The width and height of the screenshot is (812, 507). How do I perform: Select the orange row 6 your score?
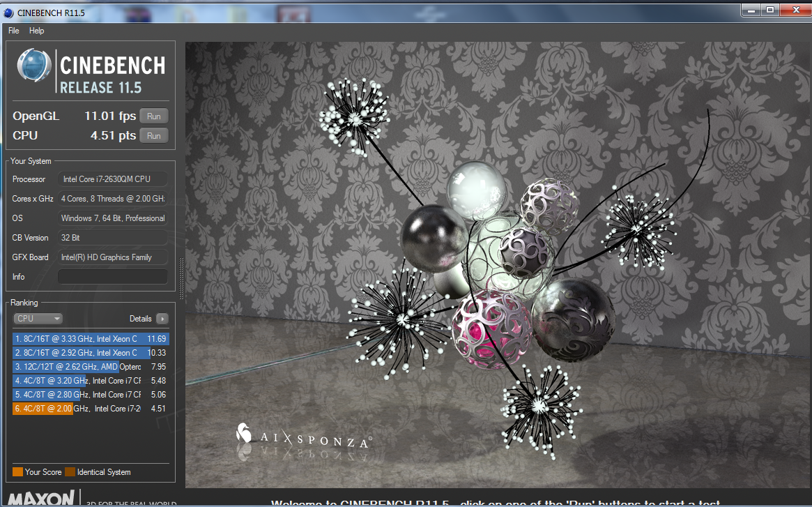click(91, 409)
